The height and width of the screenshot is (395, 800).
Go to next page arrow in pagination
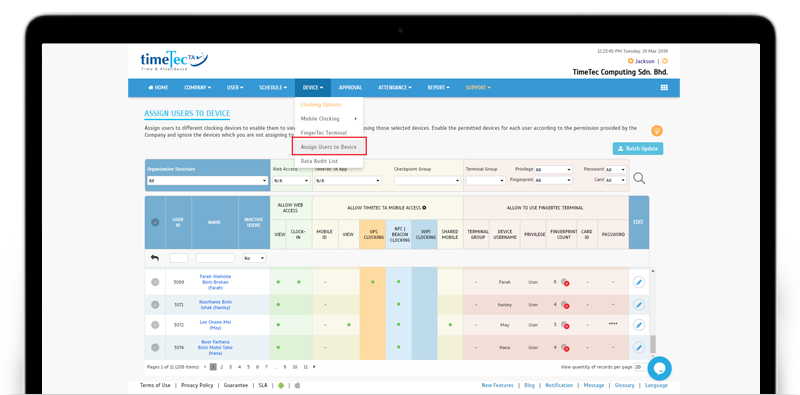[x=314, y=366]
